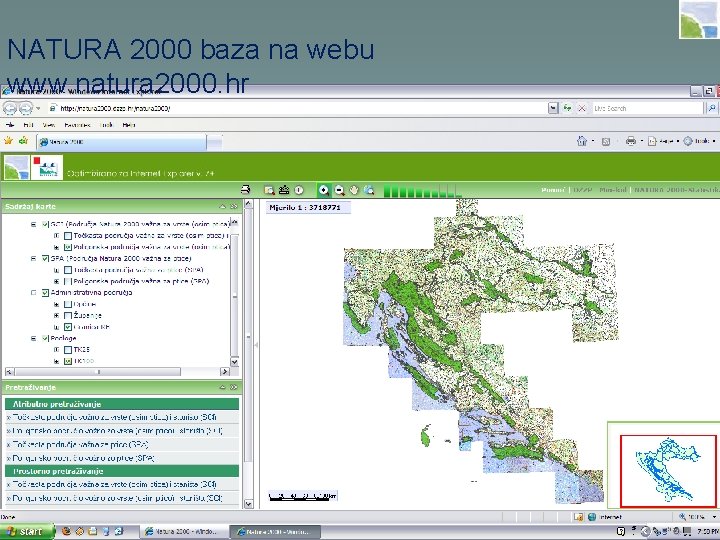Screen dimensions: 720x540
Task: Click the IE feeds icon
Action: click(606, 141)
